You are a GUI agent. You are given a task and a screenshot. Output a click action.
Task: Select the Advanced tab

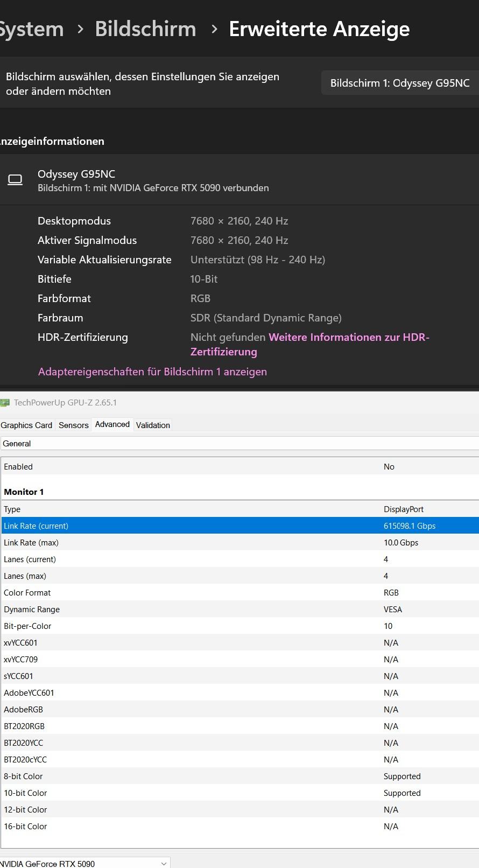pyautogui.click(x=112, y=424)
